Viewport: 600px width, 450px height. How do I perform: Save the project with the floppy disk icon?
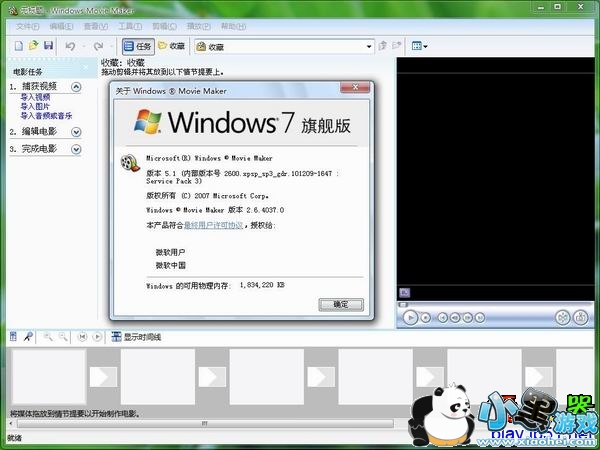(49, 46)
